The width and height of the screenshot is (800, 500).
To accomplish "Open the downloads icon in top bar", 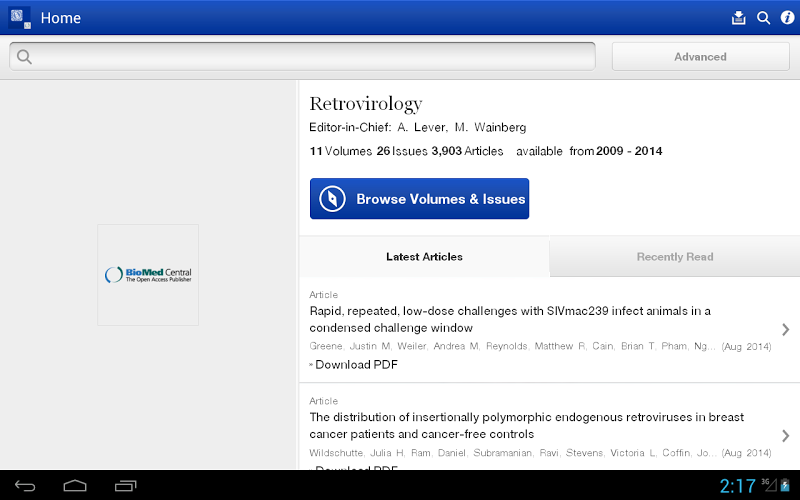I will pyautogui.click(x=739, y=17).
